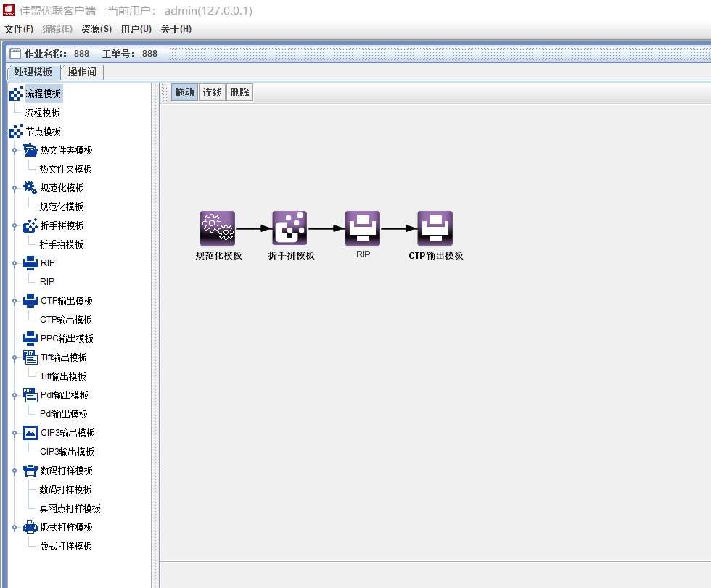The image size is (711, 588).
Task: Enable the 连线 connect mode
Action: (x=212, y=93)
